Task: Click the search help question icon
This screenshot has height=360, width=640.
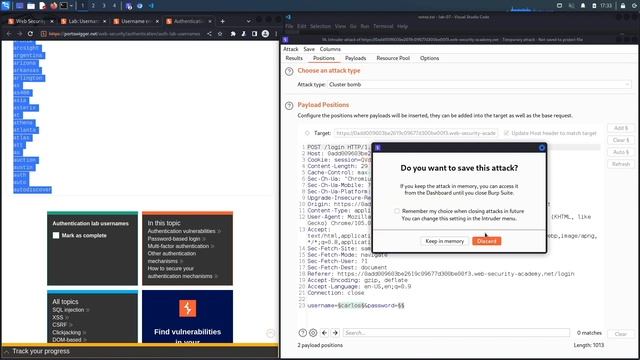Action: pos(302,333)
